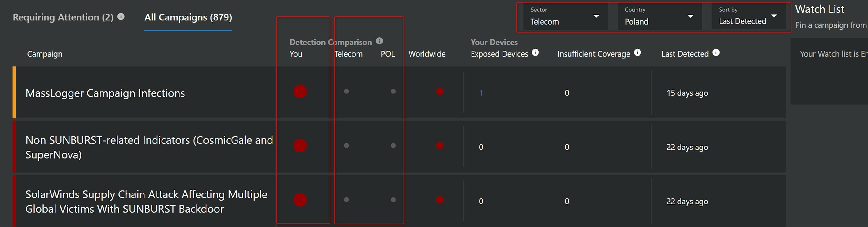Click exposed devices count 1 link
This screenshot has width=868, height=227.
[481, 93]
